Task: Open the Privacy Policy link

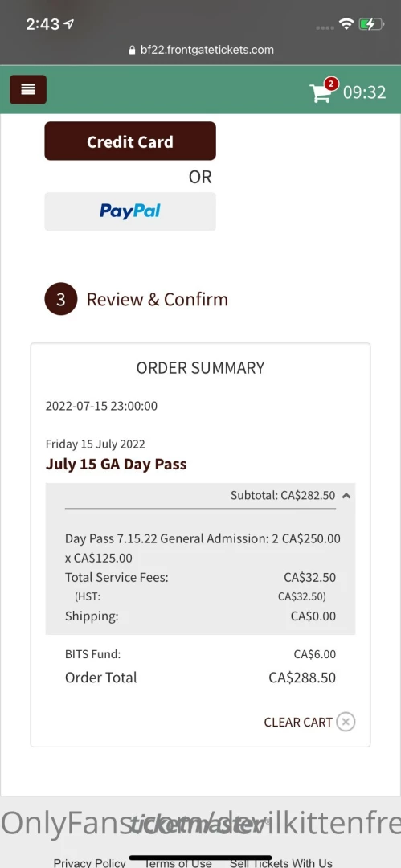Action: coord(90,863)
